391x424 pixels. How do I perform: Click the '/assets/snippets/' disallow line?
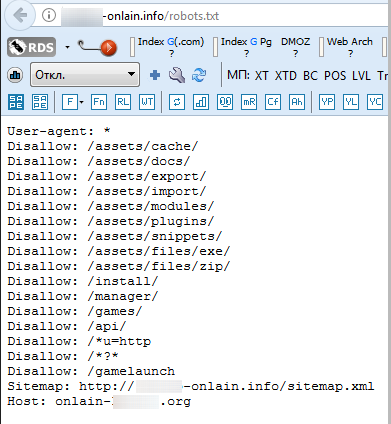[115, 236]
